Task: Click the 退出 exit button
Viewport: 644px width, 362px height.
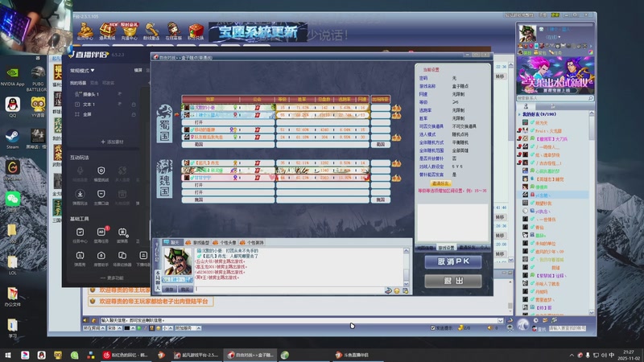Action: coord(453,281)
